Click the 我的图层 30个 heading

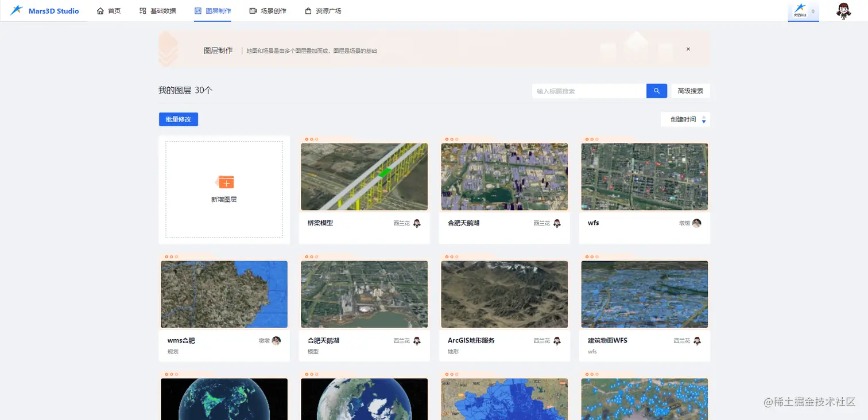click(x=185, y=90)
